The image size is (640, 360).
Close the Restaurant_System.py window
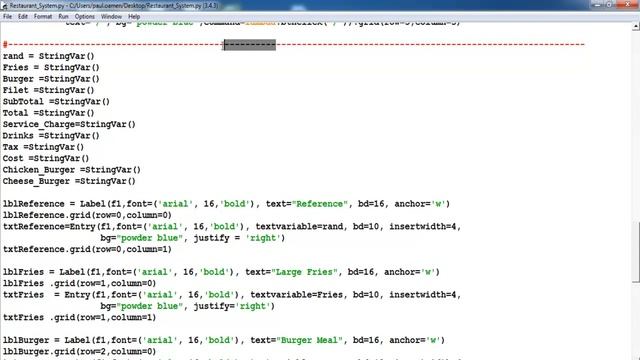click(x=628, y=4)
